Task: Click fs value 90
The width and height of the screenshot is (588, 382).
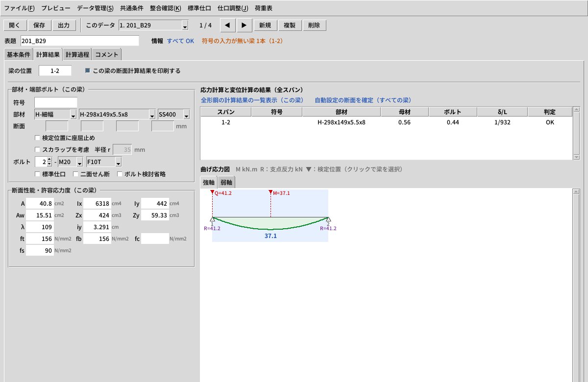Action: click(40, 251)
